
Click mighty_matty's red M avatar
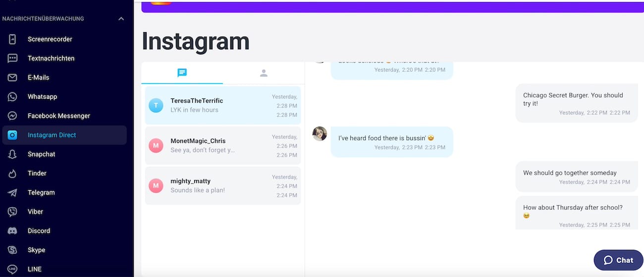(x=156, y=185)
